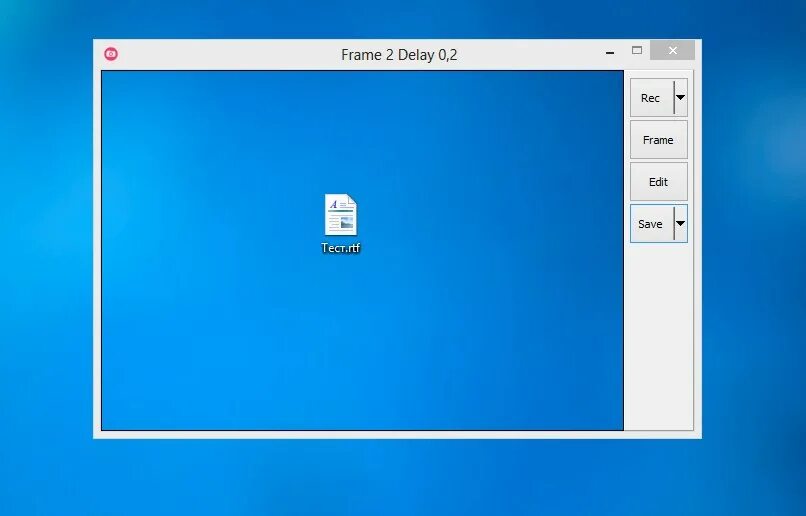This screenshot has height=516, width=806.
Task: Minimize the recorder window
Action: tap(610, 52)
